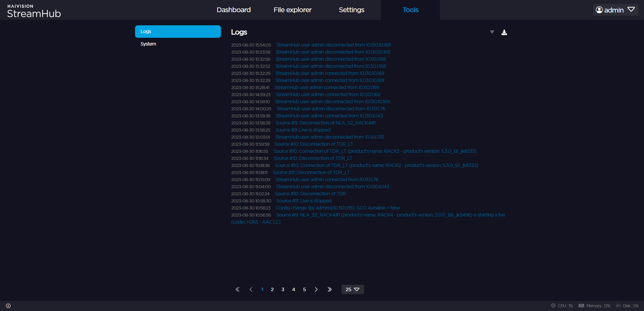Screen dimensions: 644x311
Task: Open the Settings tab
Action: [351, 10]
